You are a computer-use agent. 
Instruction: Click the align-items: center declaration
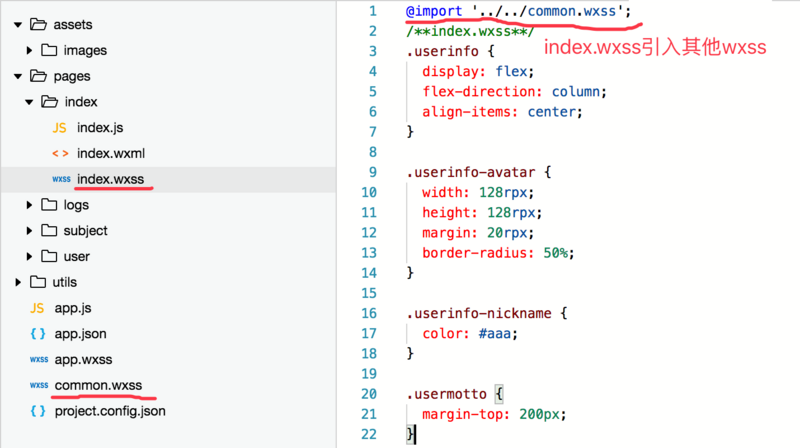(502, 112)
